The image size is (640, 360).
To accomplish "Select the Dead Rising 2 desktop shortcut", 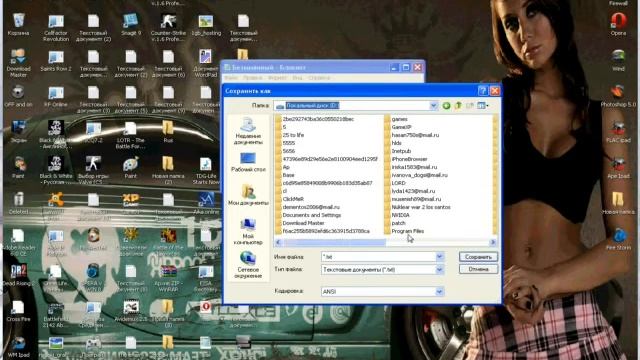I will tap(18, 275).
